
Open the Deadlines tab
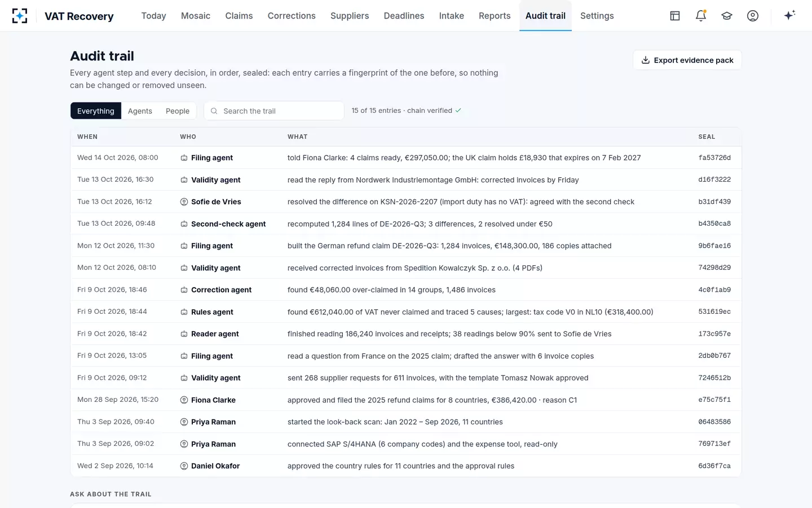(x=404, y=16)
